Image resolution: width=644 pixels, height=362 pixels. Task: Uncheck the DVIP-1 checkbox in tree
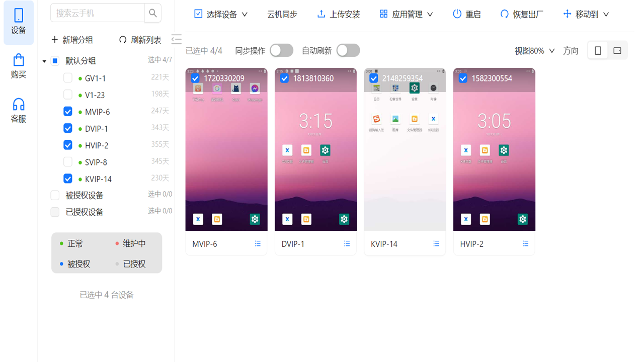pyautogui.click(x=68, y=128)
